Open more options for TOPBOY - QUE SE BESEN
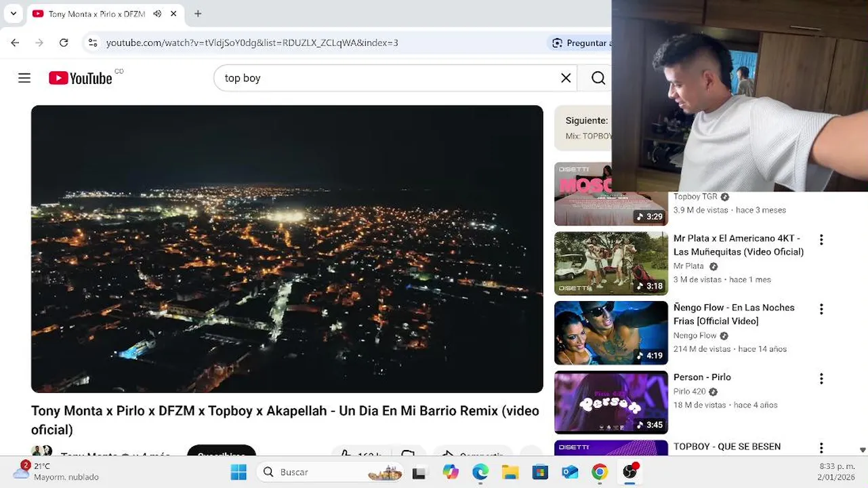This screenshot has height=488, width=868. click(821, 448)
